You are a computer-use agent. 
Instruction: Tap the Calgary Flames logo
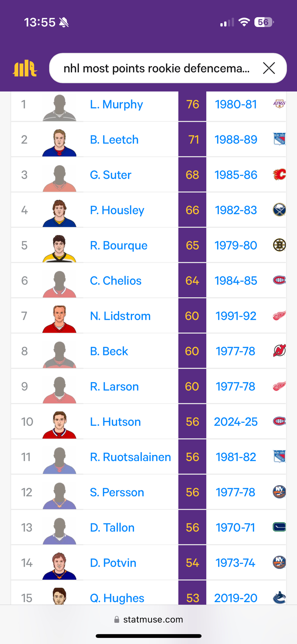(279, 175)
